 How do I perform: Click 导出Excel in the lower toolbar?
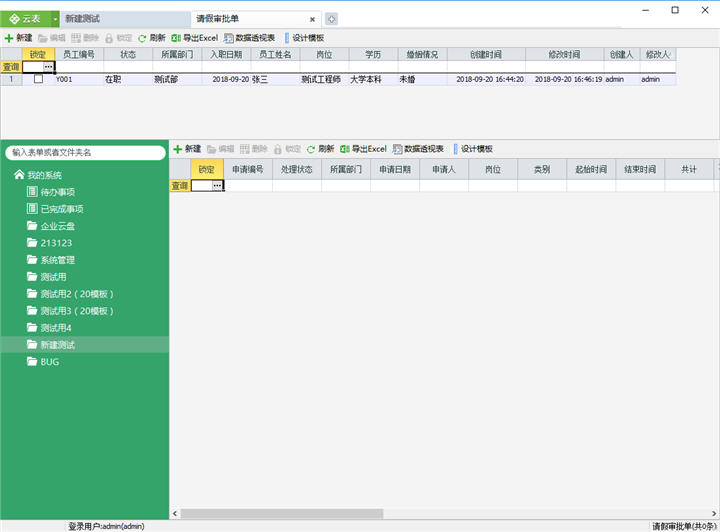[x=363, y=149]
